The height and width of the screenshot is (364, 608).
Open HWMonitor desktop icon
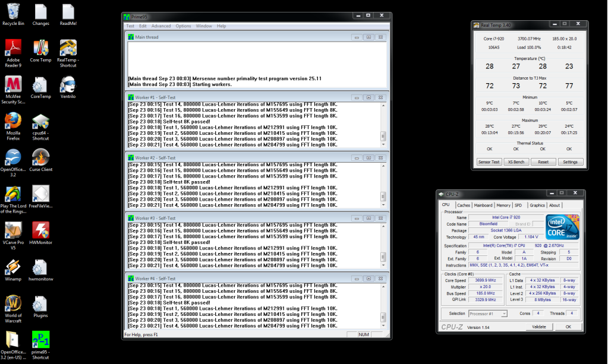point(41,233)
